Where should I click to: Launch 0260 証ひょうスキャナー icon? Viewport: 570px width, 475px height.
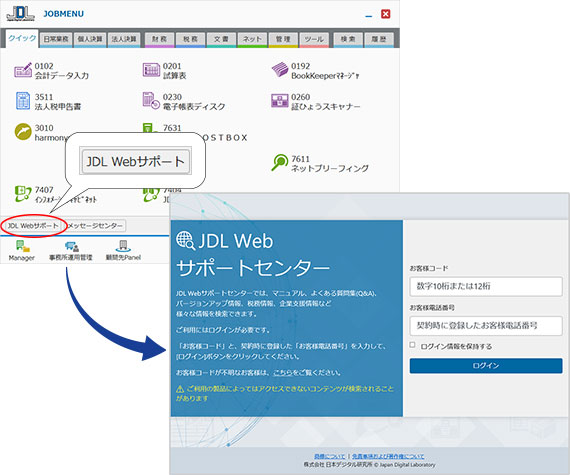[x=280, y=101]
